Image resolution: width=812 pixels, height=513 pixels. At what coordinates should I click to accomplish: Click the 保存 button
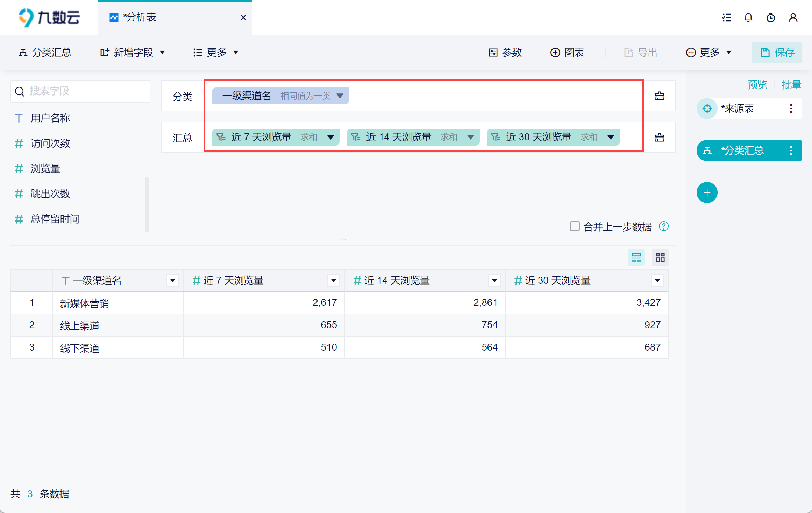(776, 52)
